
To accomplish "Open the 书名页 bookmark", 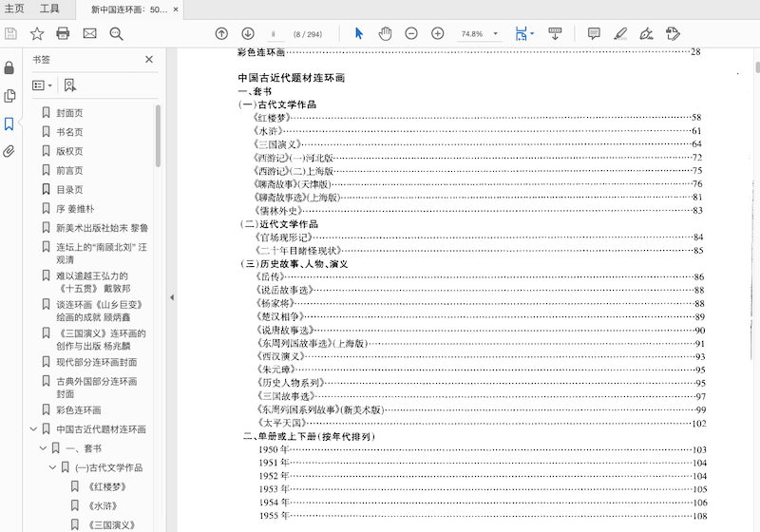I will click(69, 132).
